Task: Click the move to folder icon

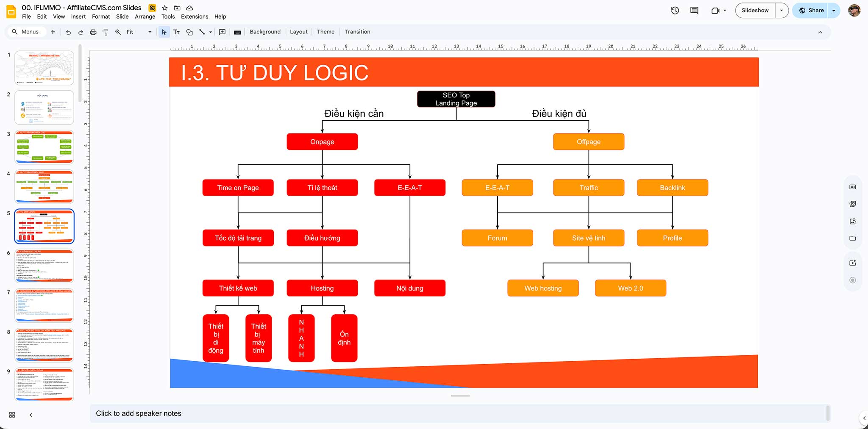Action: 177,8
